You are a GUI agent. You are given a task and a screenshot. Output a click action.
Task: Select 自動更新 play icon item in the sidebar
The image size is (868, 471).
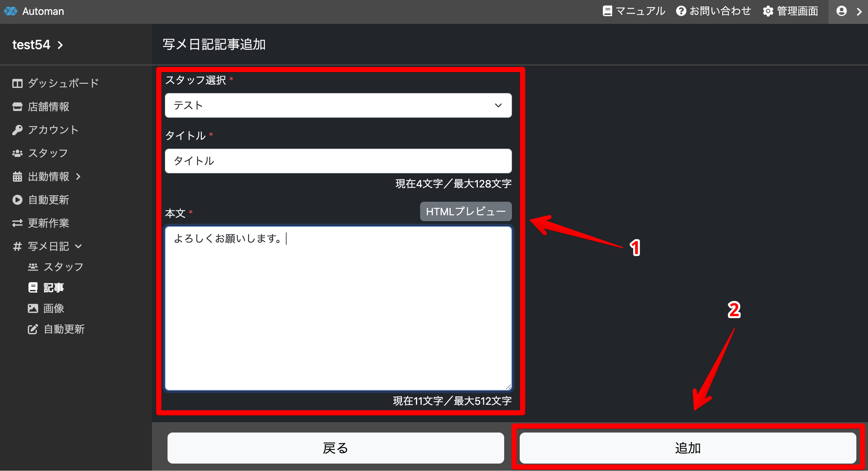click(x=48, y=200)
